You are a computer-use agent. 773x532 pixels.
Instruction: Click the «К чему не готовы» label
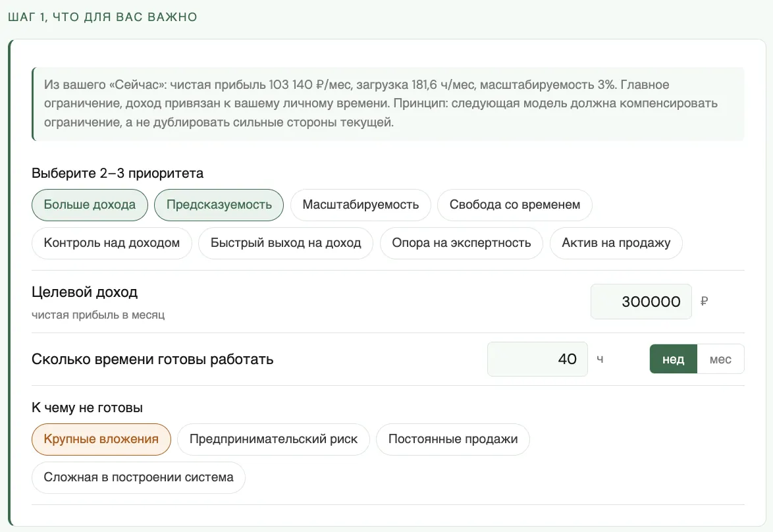point(88,408)
